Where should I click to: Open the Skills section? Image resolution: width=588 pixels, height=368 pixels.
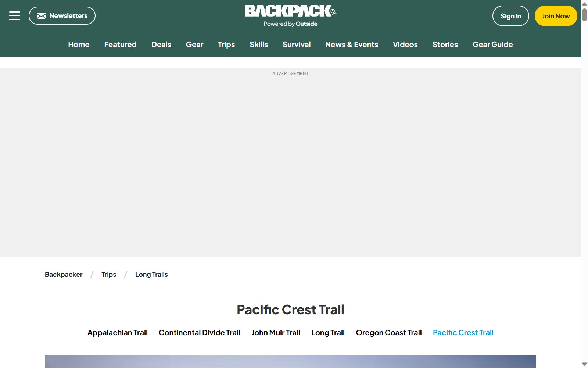click(x=259, y=45)
